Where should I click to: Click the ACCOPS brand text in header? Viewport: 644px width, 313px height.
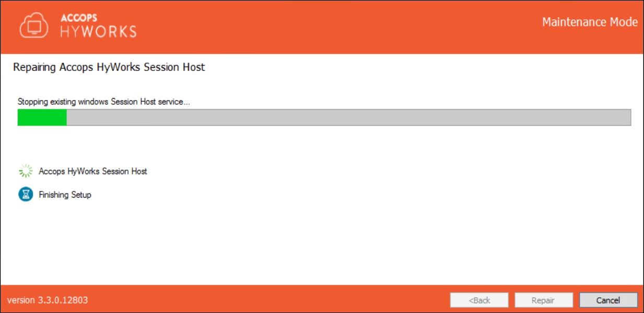[x=78, y=18]
